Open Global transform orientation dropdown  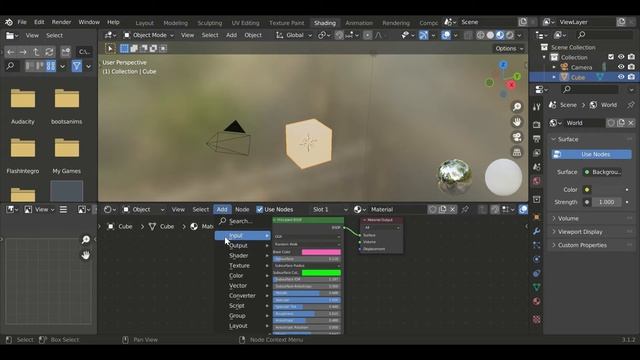point(294,36)
